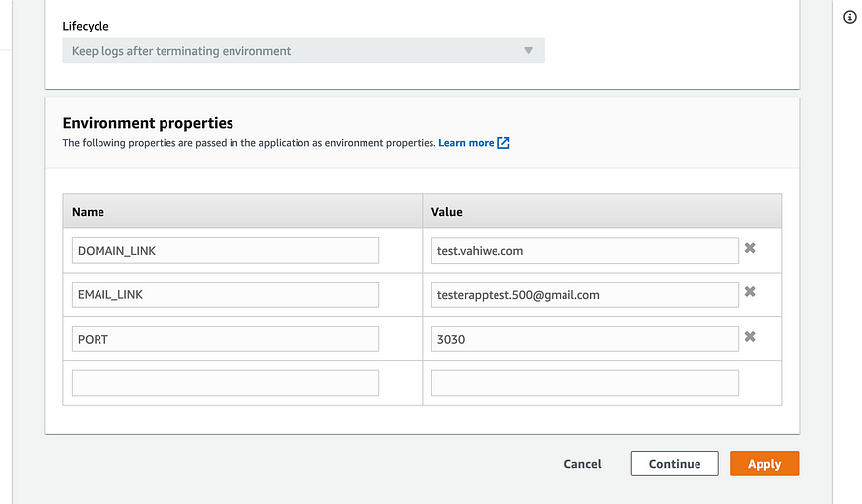Click the Apply button
Screen dimensions: 862x504
(764, 464)
